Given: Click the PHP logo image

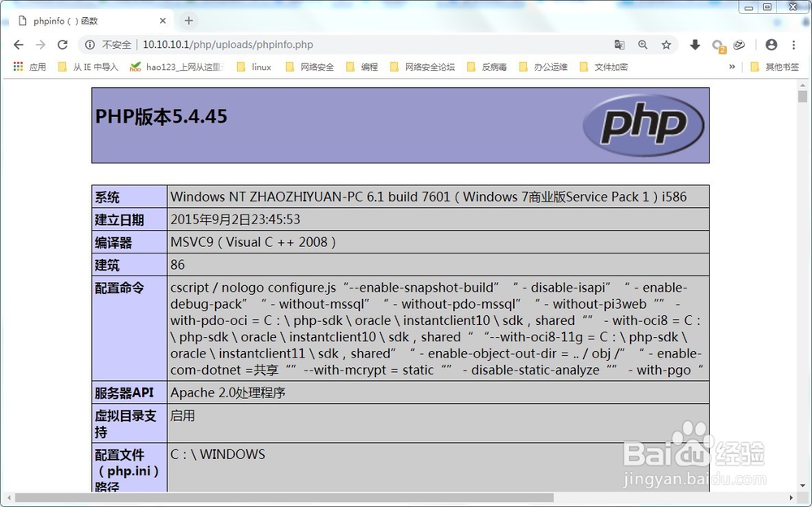Looking at the screenshot, I should 643,125.
